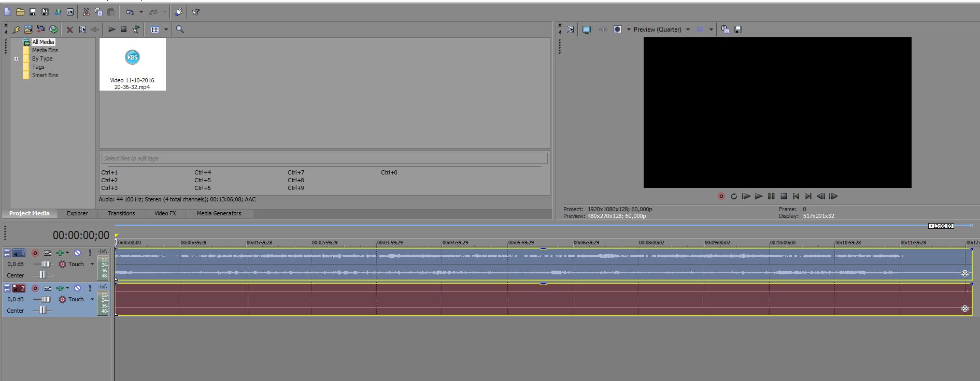Go to start in preview transport
The height and width of the screenshot is (381, 980).
(796, 196)
